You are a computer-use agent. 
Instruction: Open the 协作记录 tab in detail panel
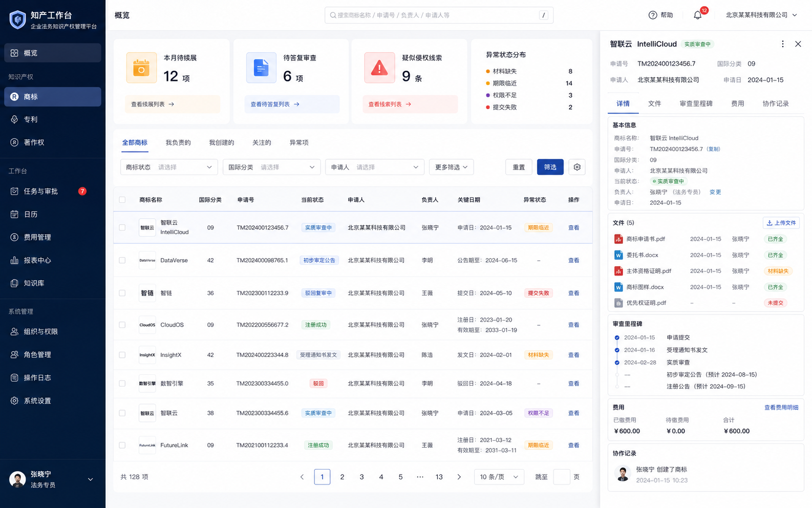coord(776,103)
